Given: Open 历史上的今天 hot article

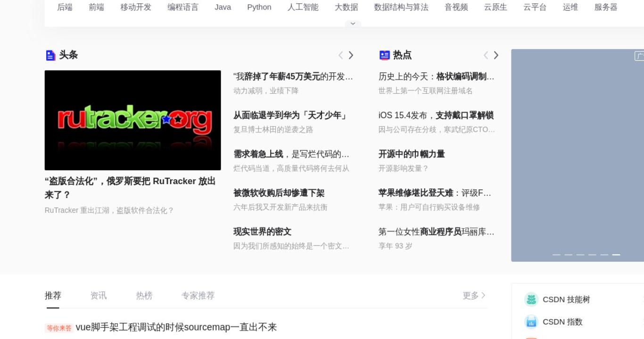Looking at the screenshot, I should [x=437, y=76].
